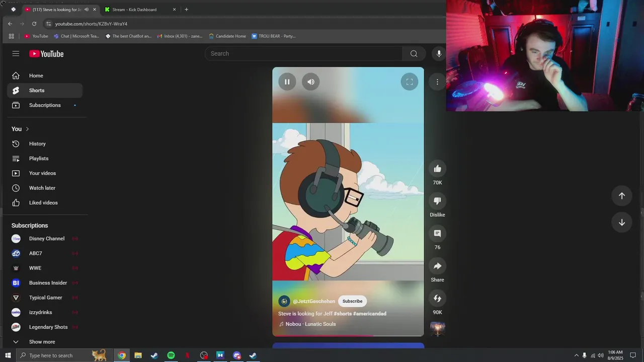644x362 pixels.
Task: Open the Short's three-dot options menu
Action: point(437,82)
